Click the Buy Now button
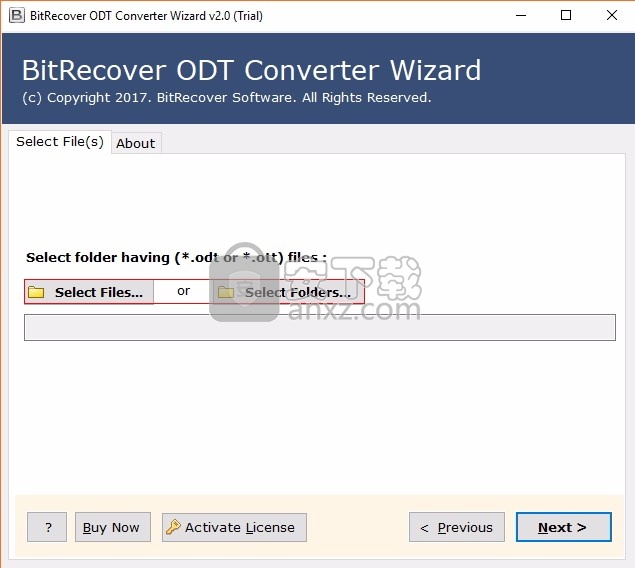 [x=111, y=527]
